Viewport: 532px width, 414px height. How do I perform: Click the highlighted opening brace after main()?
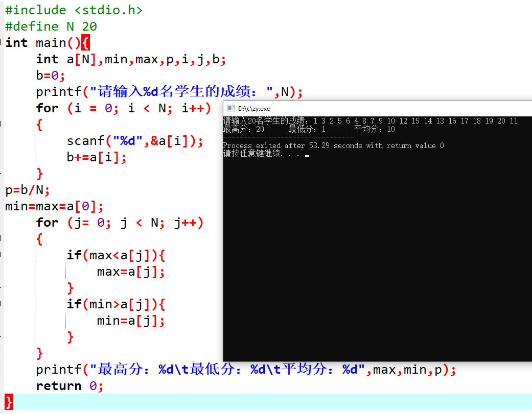pos(86,43)
